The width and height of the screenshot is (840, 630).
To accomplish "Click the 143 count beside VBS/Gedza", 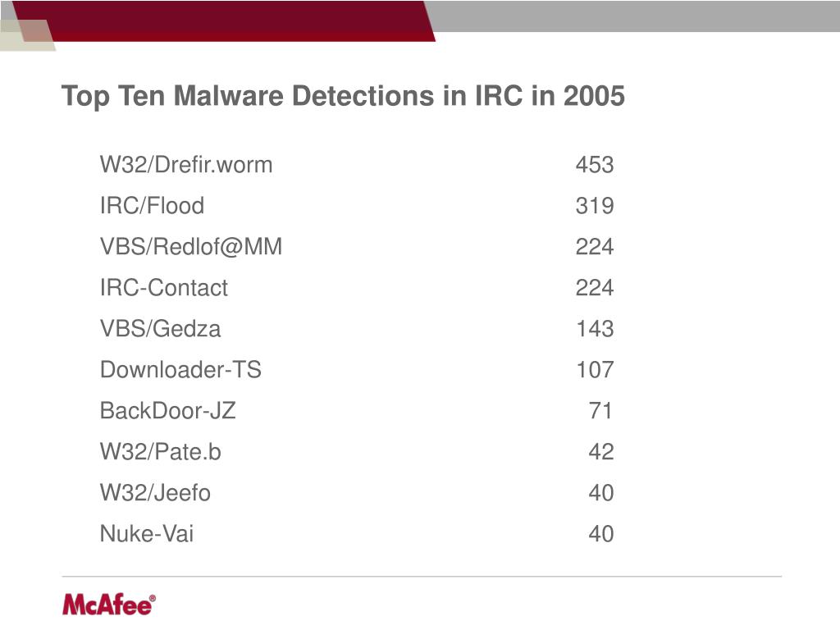I will (595, 329).
